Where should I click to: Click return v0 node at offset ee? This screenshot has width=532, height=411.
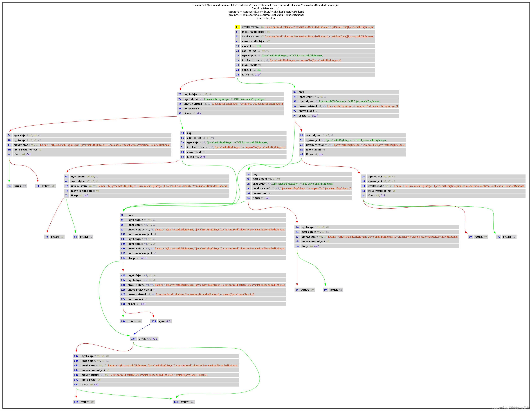[307, 290]
